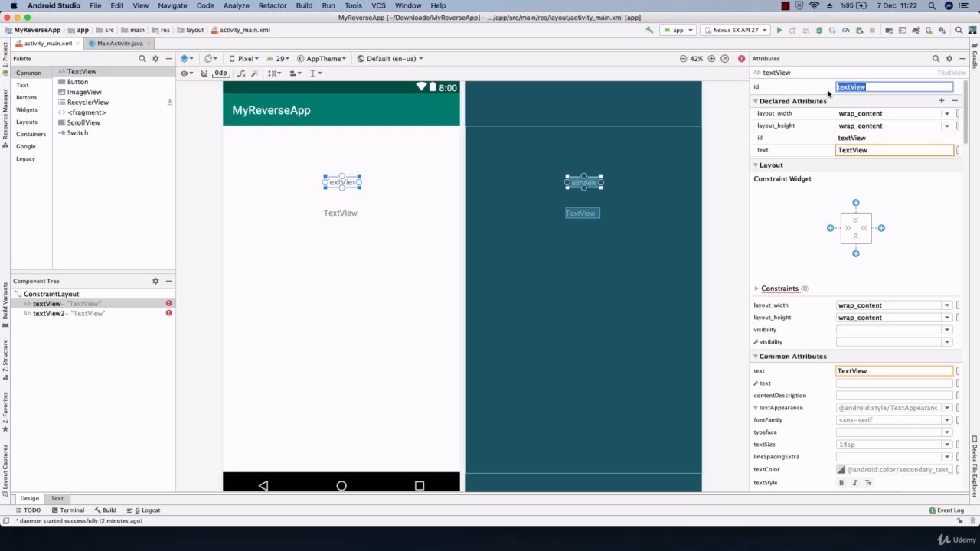The image size is (980, 551).
Task: Click the Clear All Constraints icon
Action: click(x=241, y=73)
